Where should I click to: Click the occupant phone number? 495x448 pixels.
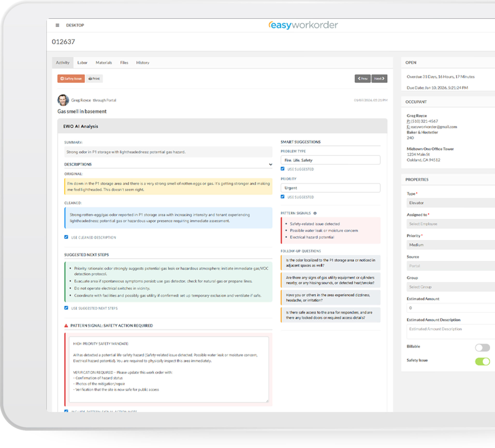[424, 121]
